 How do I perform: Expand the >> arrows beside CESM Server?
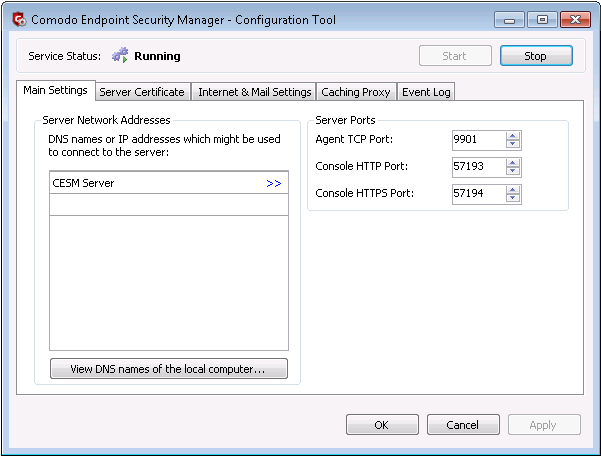pyautogui.click(x=274, y=184)
